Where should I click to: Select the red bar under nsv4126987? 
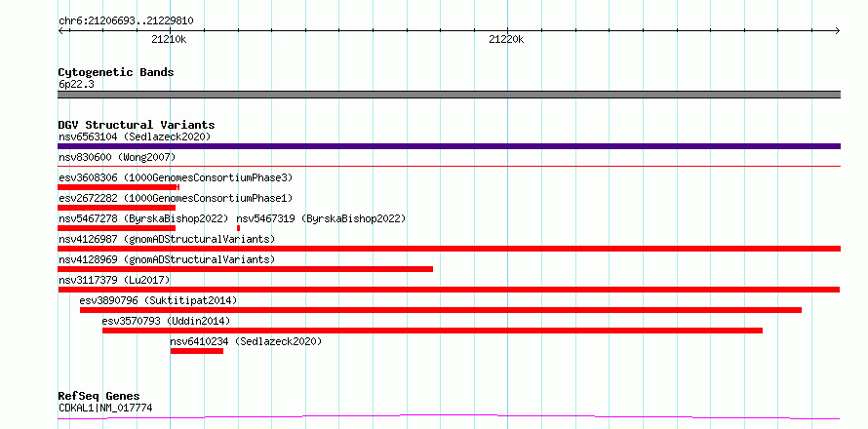point(449,249)
